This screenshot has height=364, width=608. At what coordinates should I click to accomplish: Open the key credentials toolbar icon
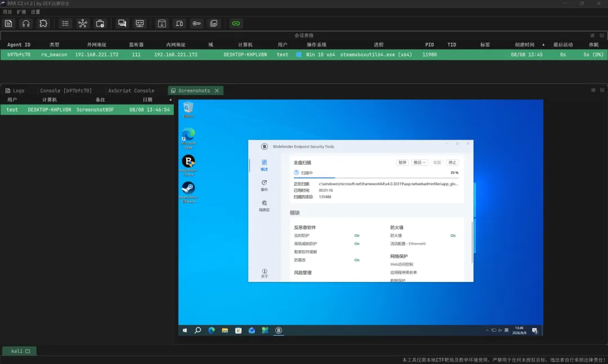click(196, 24)
